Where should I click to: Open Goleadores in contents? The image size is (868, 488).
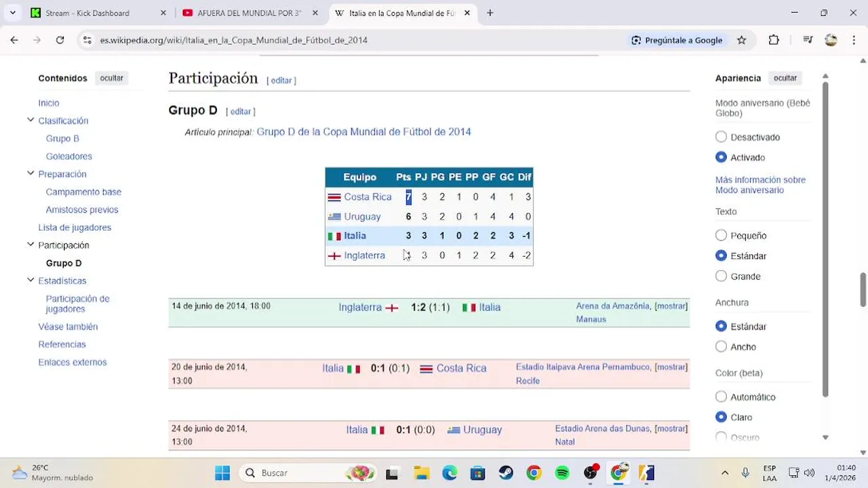(69, 156)
